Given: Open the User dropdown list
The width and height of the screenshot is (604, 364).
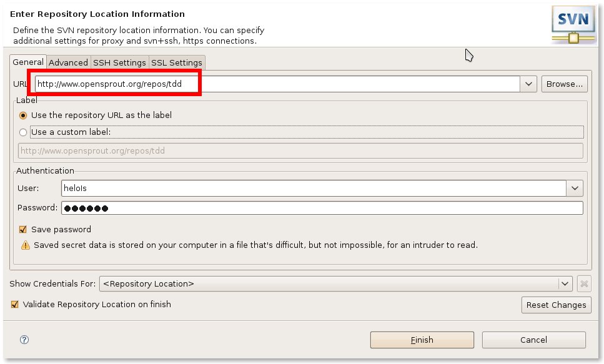Looking at the screenshot, I should pyautogui.click(x=575, y=189).
